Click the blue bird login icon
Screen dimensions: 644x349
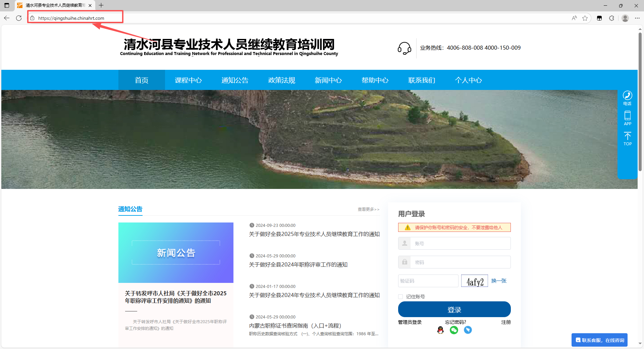(468, 330)
